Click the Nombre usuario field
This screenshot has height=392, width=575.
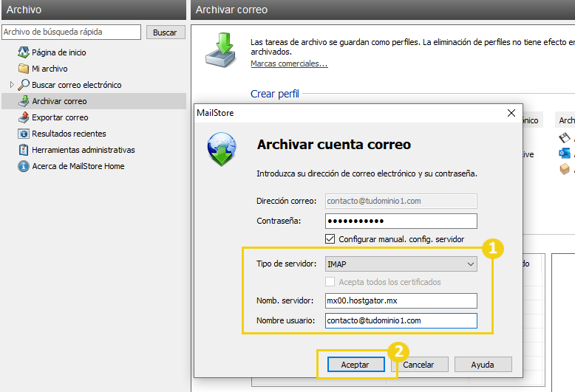[401, 320]
